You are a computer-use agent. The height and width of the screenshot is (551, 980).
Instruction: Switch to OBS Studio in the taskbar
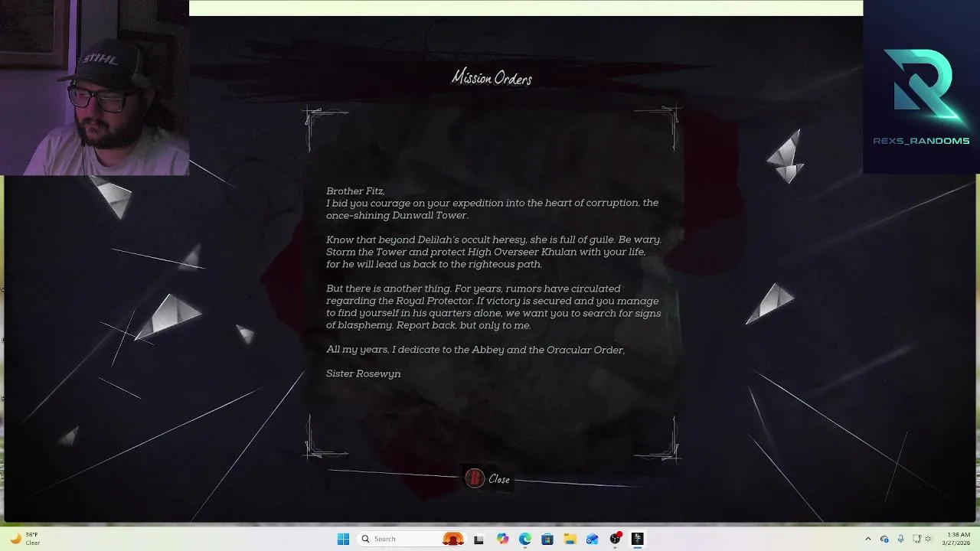(615, 539)
